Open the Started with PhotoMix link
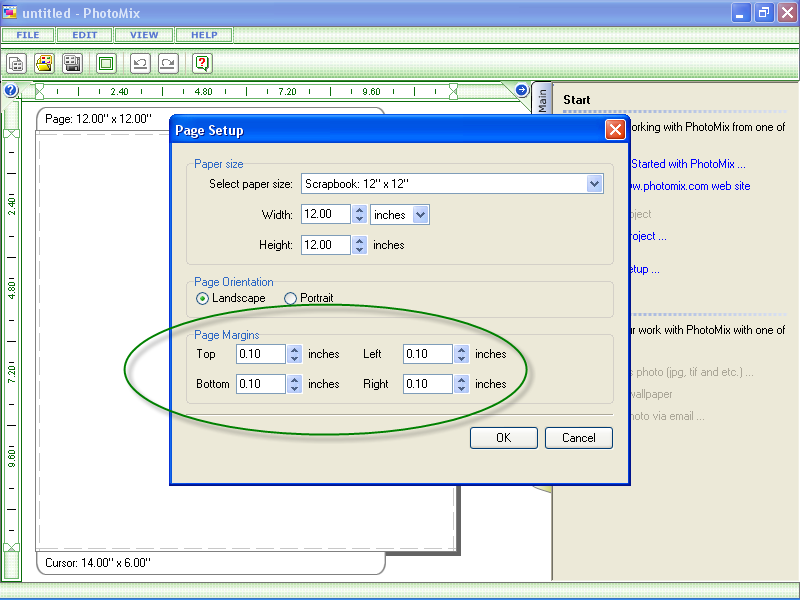 [688, 164]
